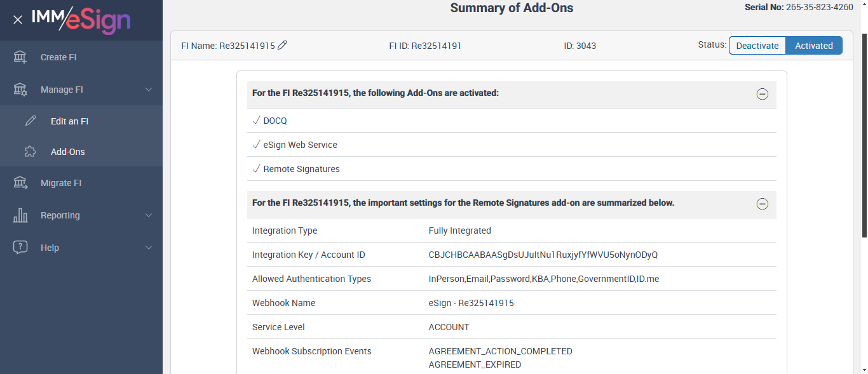The height and width of the screenshot is (374, 868).
Task: Click the Edit an FI pencil icon
Action: pos(31,121)
